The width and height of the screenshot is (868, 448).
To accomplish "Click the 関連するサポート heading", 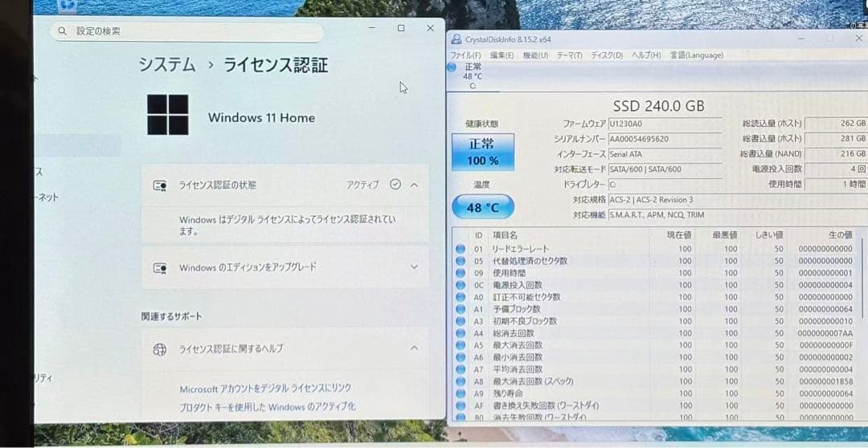I will [x=172, y=316].
